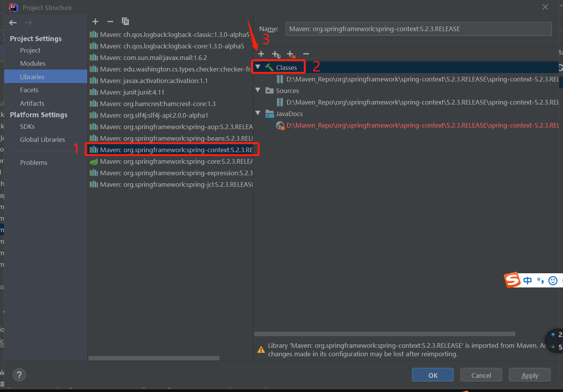Click the forward navigation arrow
This screenshot has height=392, width=563.
click(28, 23)
